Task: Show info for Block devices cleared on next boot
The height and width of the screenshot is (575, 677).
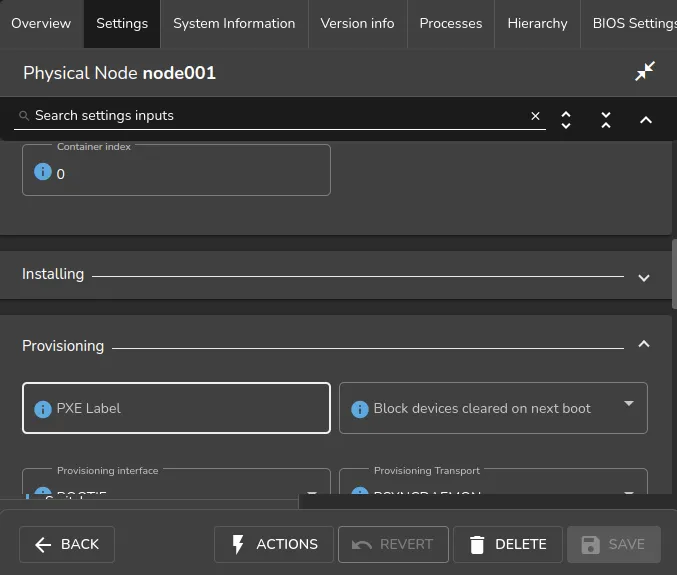Action: coord(360,409)
